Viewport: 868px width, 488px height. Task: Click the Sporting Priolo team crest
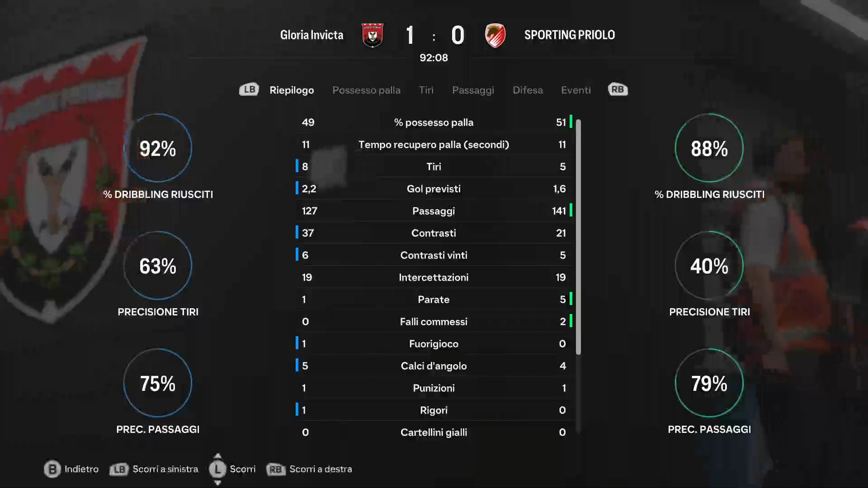[x=495, y=35]
